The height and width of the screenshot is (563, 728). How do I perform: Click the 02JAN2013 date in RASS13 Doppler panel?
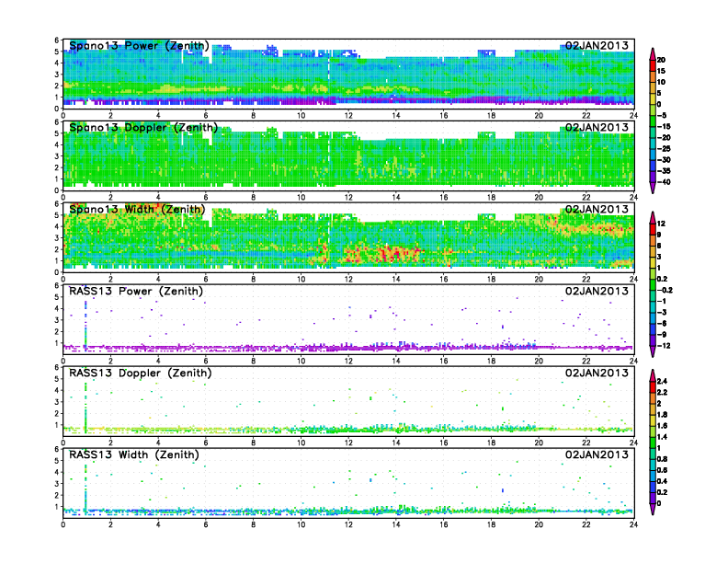click(597, 373)
